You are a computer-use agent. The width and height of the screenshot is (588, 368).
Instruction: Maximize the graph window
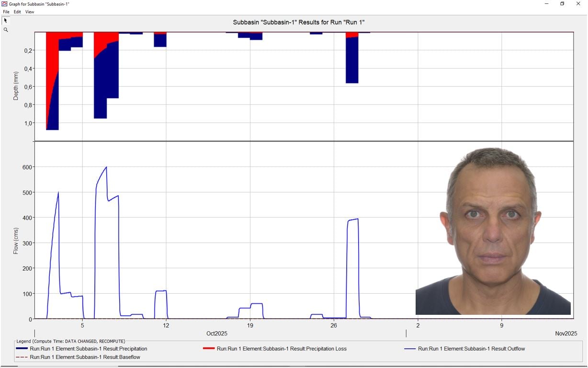[x=562, y=4]
